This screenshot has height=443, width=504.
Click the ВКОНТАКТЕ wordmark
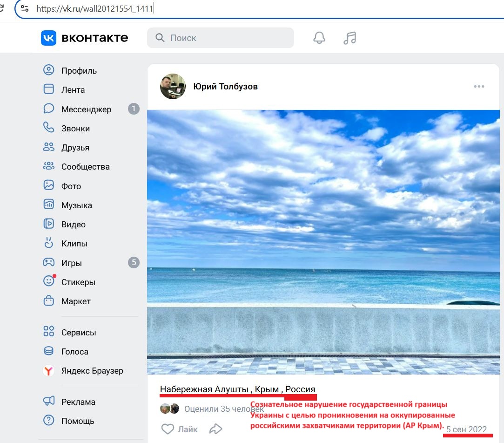[95, 38]
